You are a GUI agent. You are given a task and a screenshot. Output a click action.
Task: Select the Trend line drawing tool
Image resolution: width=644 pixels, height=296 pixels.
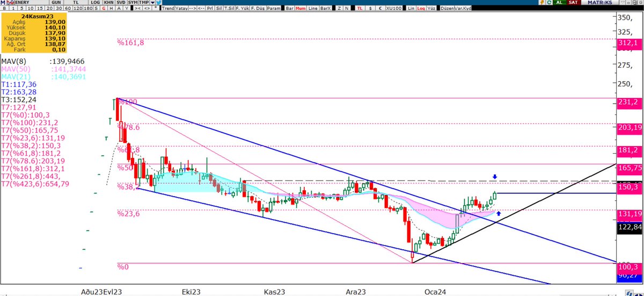tap(168, 9)
